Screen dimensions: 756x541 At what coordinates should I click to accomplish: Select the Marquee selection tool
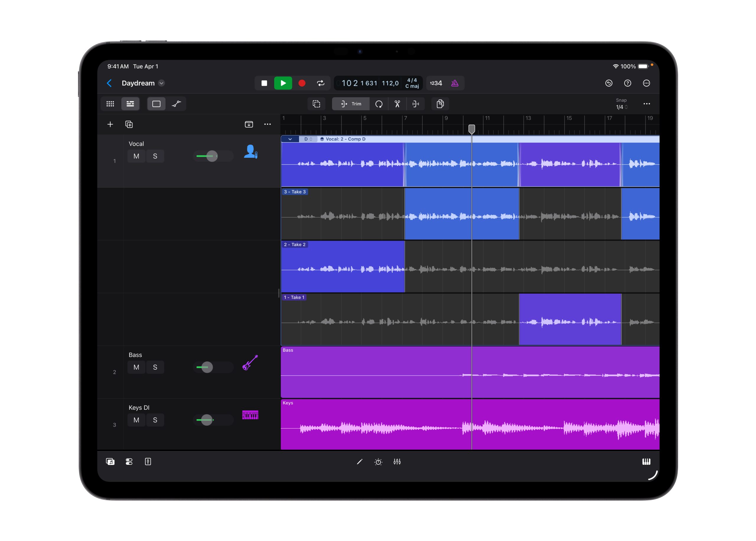pyautogui.click(x=316, y=104)
